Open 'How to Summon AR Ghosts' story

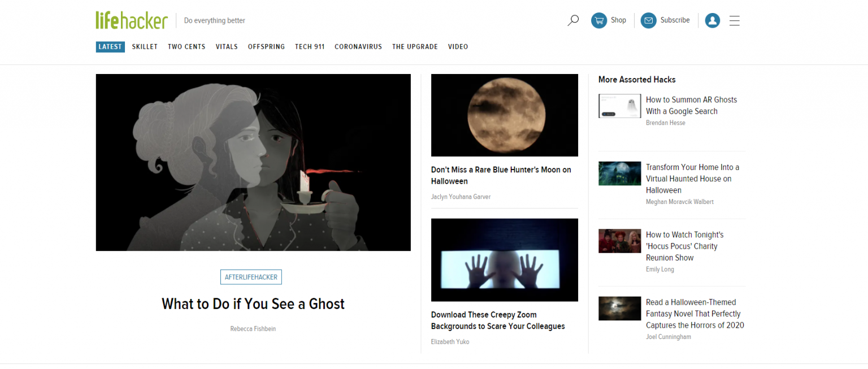[x=691, y=105]
